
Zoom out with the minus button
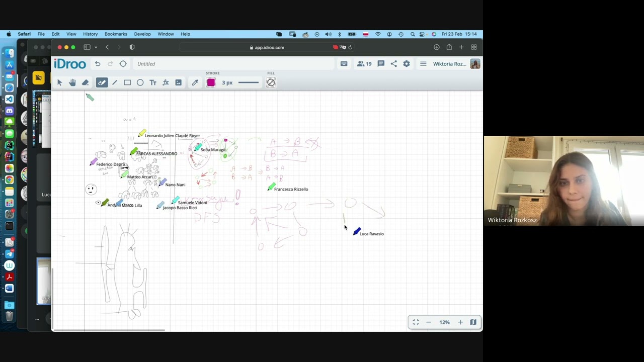point(429,322)
